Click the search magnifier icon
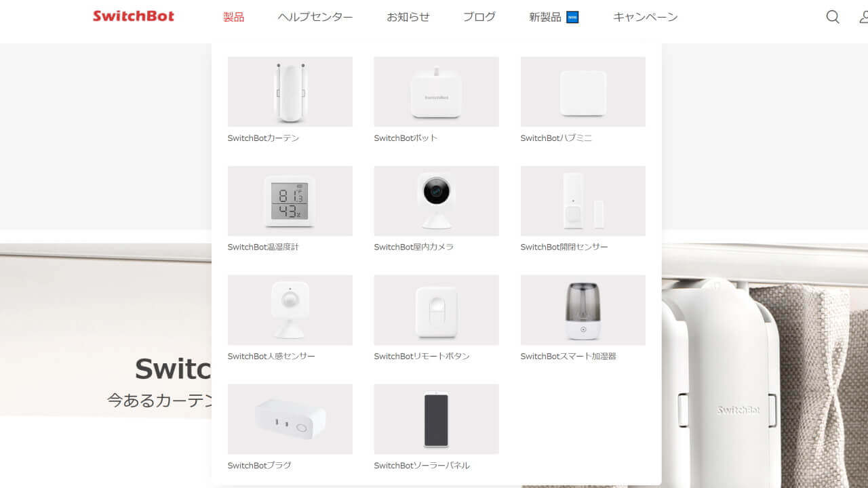The height and width of the screenshot is (488, 868). point(833,17)
